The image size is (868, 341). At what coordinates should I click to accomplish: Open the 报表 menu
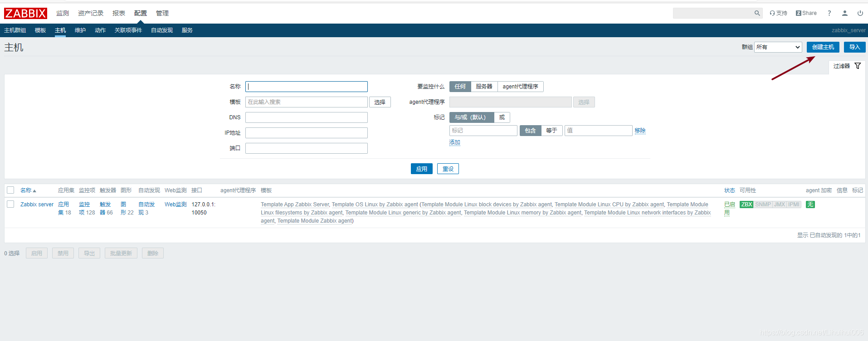[119, 13]
